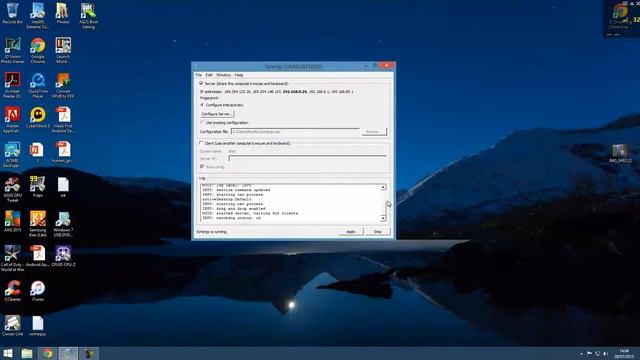
Task: Enable the Client use another computer checkbox
Action: 201,143
